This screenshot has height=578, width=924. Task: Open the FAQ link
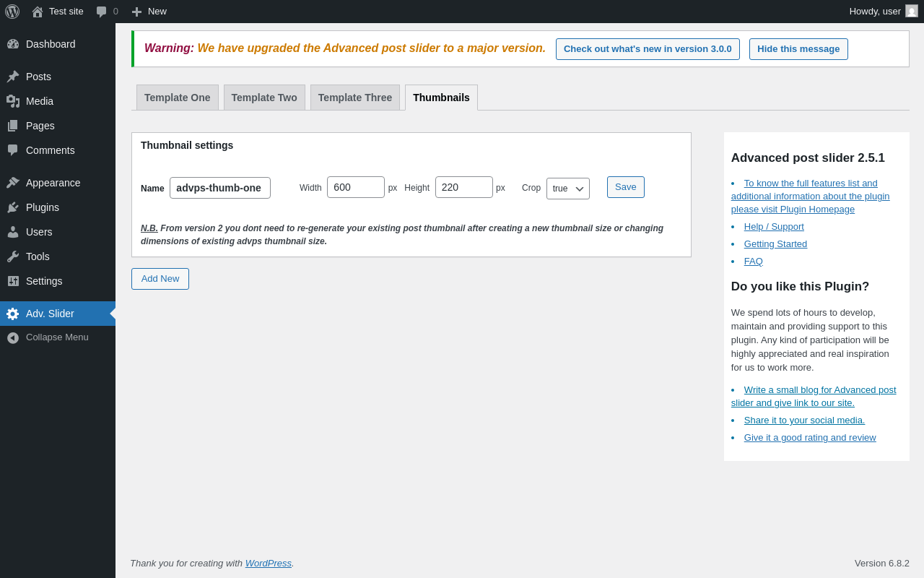(x=754, y=262)
